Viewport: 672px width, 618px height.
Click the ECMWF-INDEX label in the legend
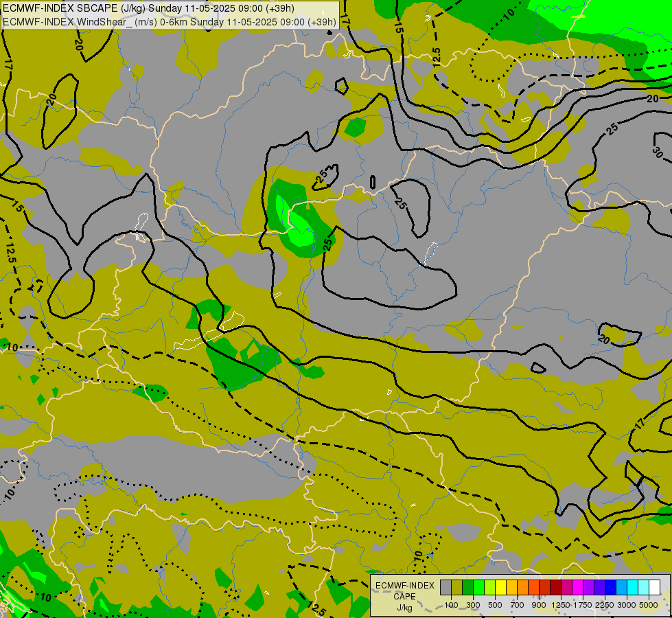pyautogui.click(x=405, y=586)
